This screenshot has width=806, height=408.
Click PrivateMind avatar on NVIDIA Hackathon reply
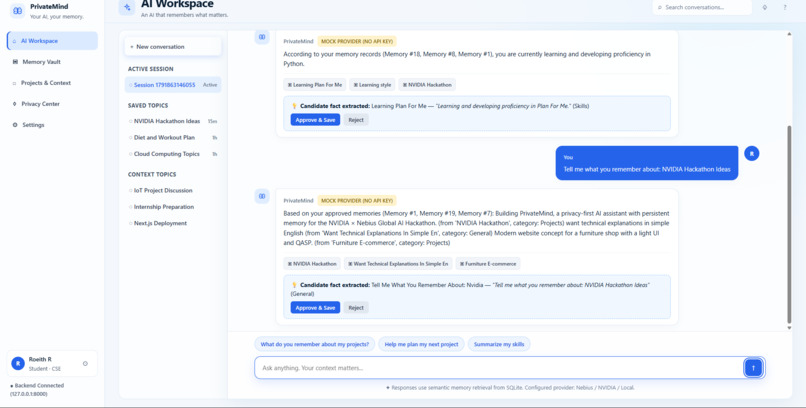click(262, 196)
